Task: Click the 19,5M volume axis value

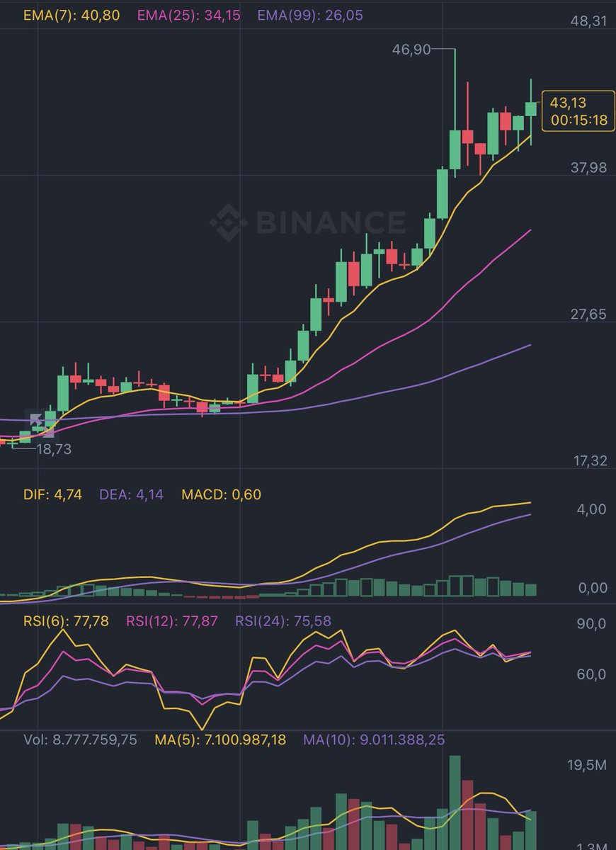Action: click(587, 765)
